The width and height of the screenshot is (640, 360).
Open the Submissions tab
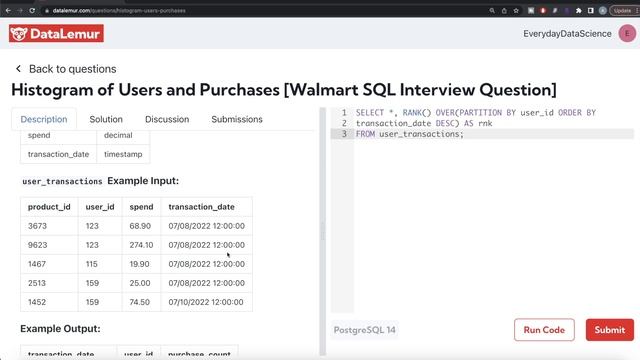(237, 119)
